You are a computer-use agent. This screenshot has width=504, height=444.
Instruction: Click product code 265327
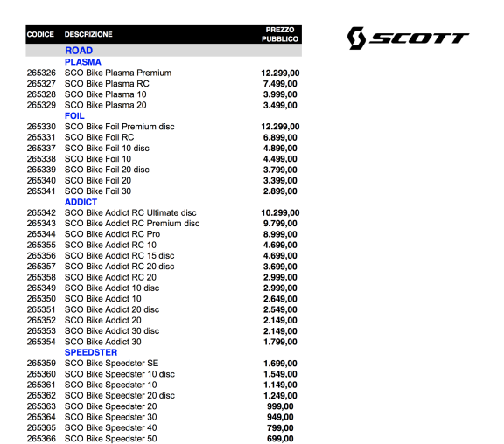tap(41, 84)
